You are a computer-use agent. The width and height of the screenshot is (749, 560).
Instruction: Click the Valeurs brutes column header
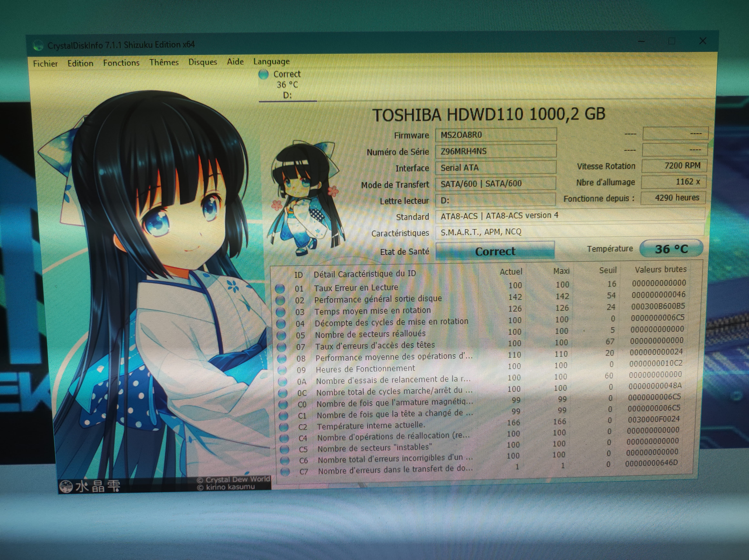point(661,269)
